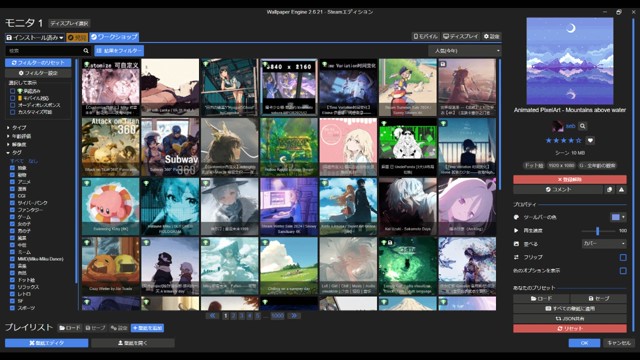Viewport: 640px width, 360px height.
Task: Switch to the ワークショップ tab
Action: coord(114,37)
